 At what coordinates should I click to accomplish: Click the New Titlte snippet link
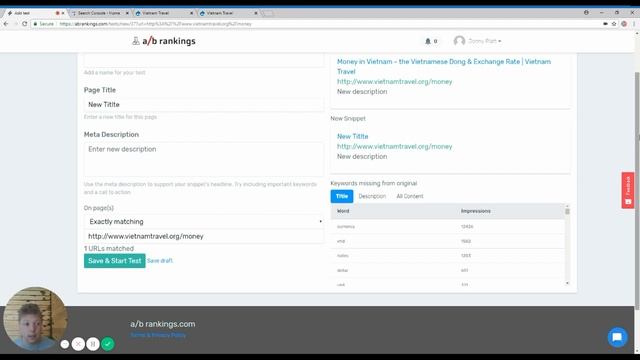click(353, 136)
